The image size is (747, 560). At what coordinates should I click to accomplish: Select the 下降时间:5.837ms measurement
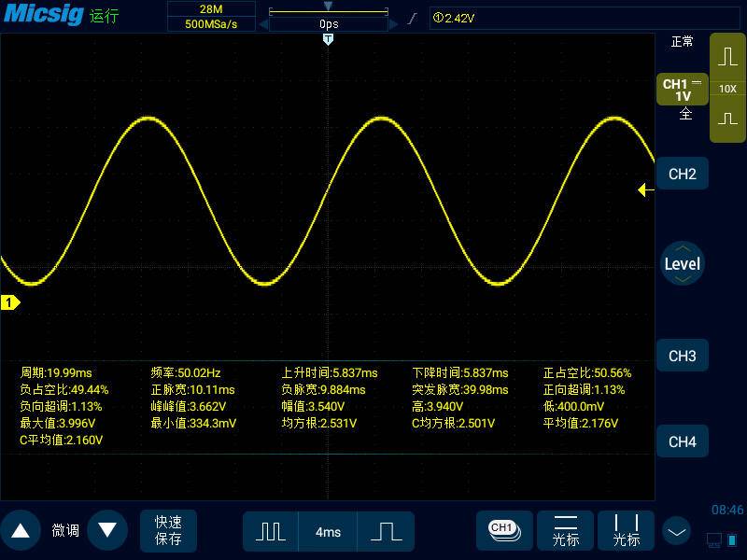[460, 372]
